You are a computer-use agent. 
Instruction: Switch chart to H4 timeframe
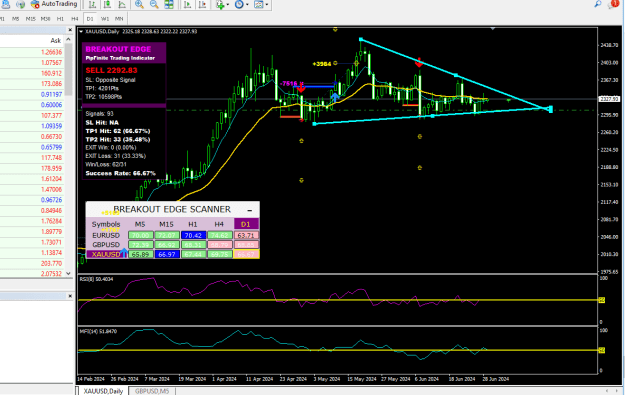(x=75, y=19)
